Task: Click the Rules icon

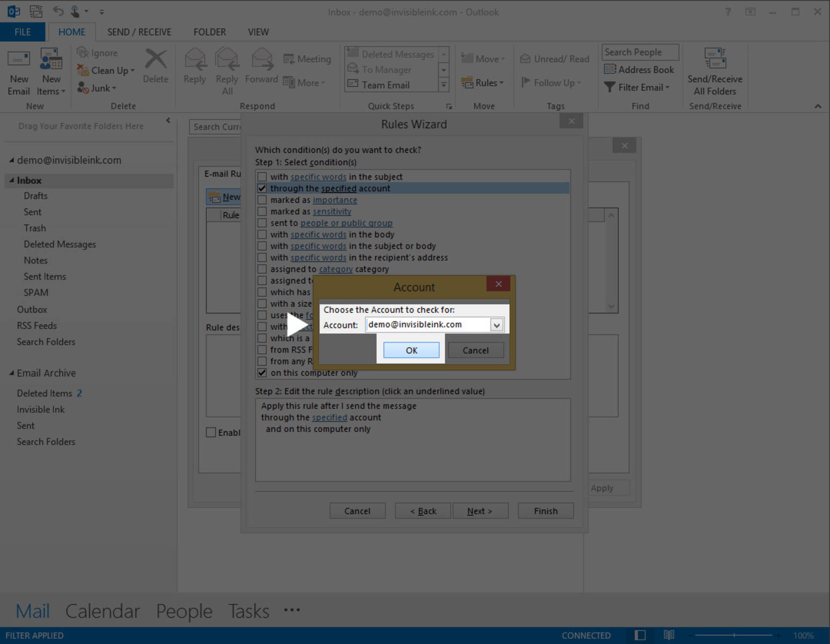Action: pyautogui.click(x=467, y=83)
